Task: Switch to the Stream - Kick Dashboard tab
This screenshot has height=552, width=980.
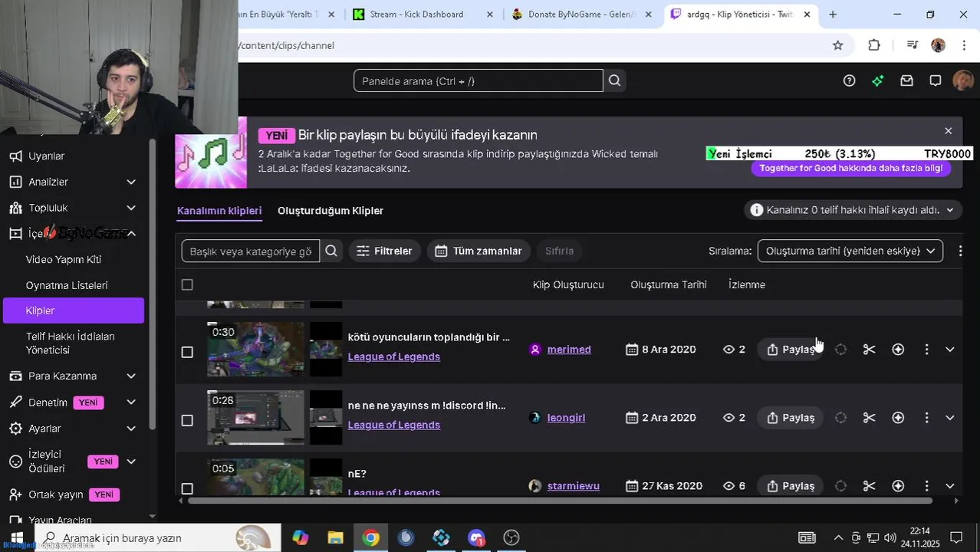Action: pyautogui.click(x=423, y=14)
